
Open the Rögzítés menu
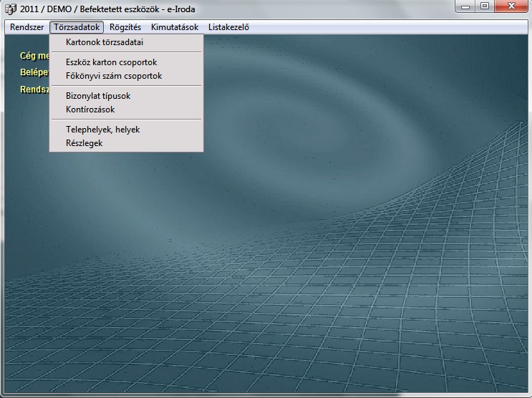[125, 27]
